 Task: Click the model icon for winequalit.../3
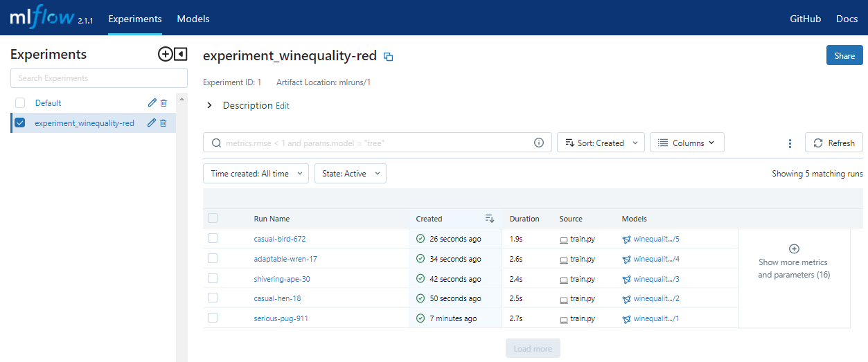pyautogui.click(x=627, y=280)
